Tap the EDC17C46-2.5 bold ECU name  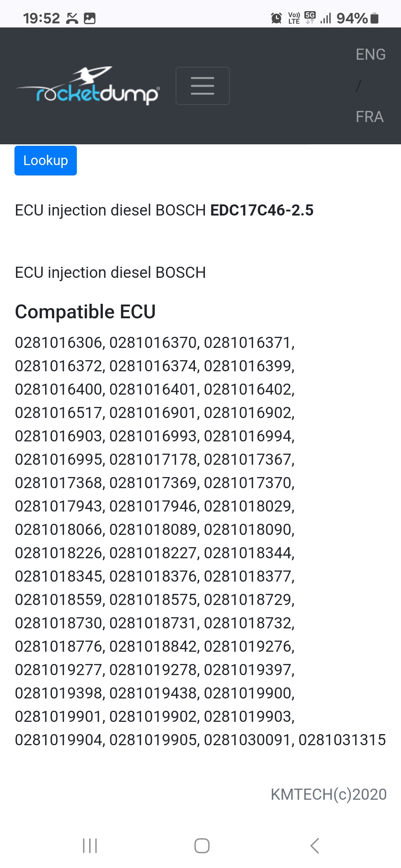262,210
